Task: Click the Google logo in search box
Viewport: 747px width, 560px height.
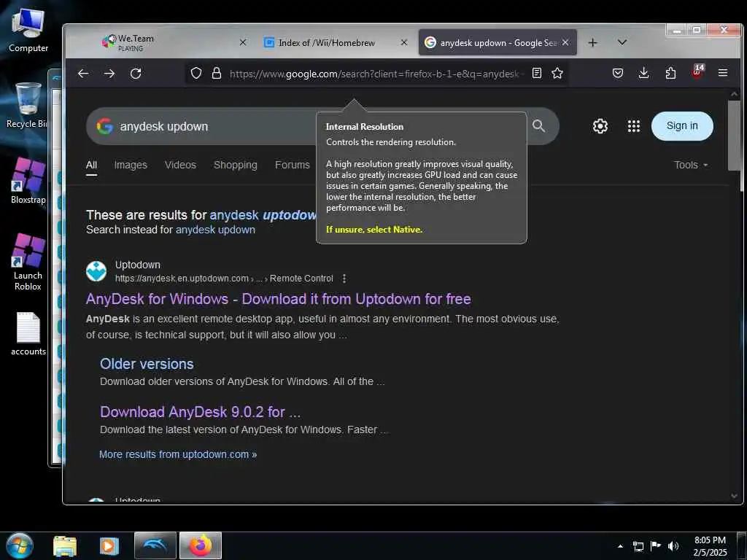Action: 105,126
